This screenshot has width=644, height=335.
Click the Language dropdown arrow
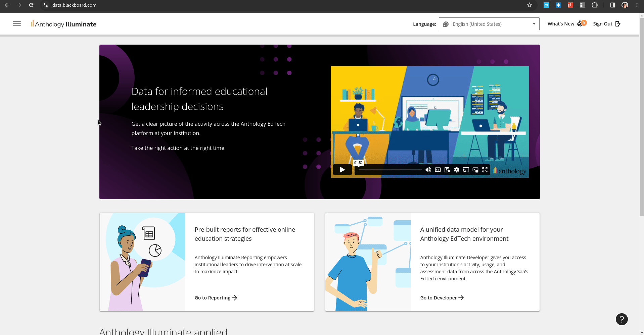coord(534,24)
